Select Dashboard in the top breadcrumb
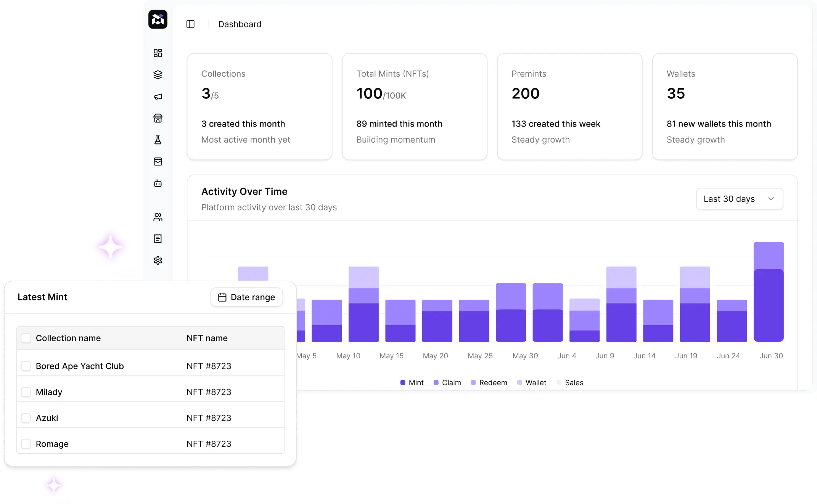 coord(240,24)
